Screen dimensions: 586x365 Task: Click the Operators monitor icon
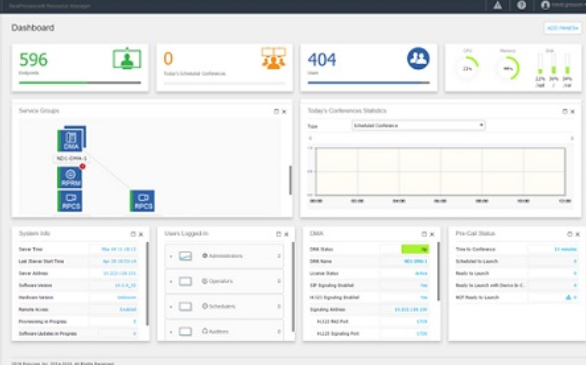point(185,281)
